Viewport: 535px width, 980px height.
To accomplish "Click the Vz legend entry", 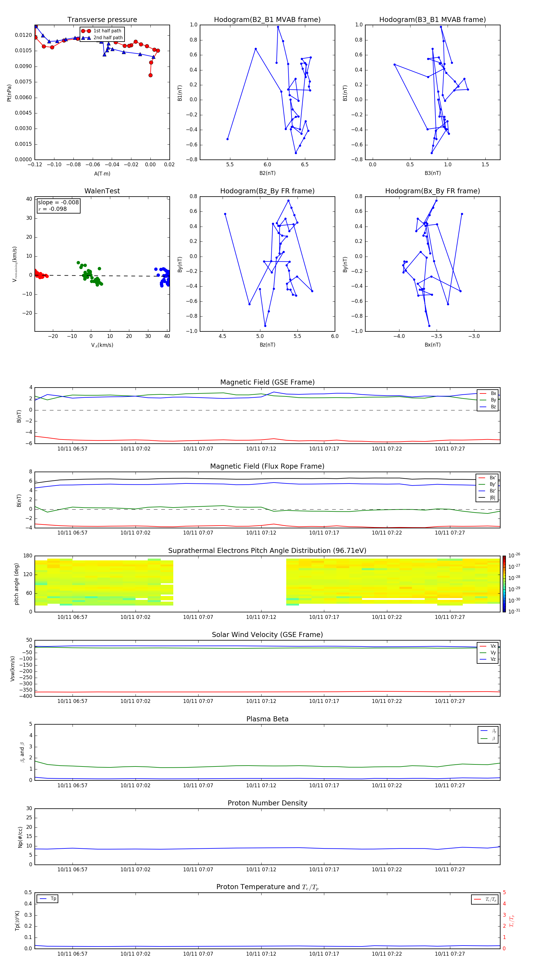I will 488,659.
